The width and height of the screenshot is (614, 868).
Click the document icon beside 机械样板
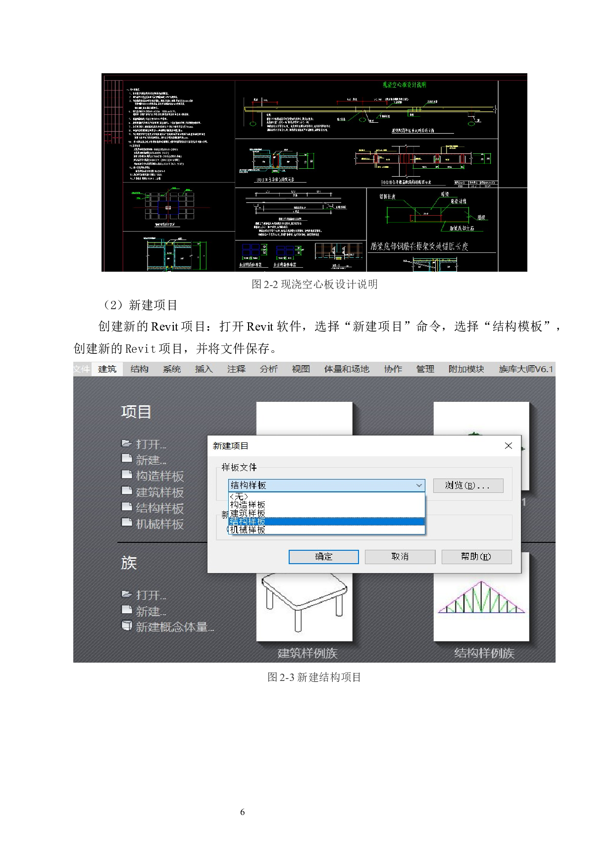(127, 522)
